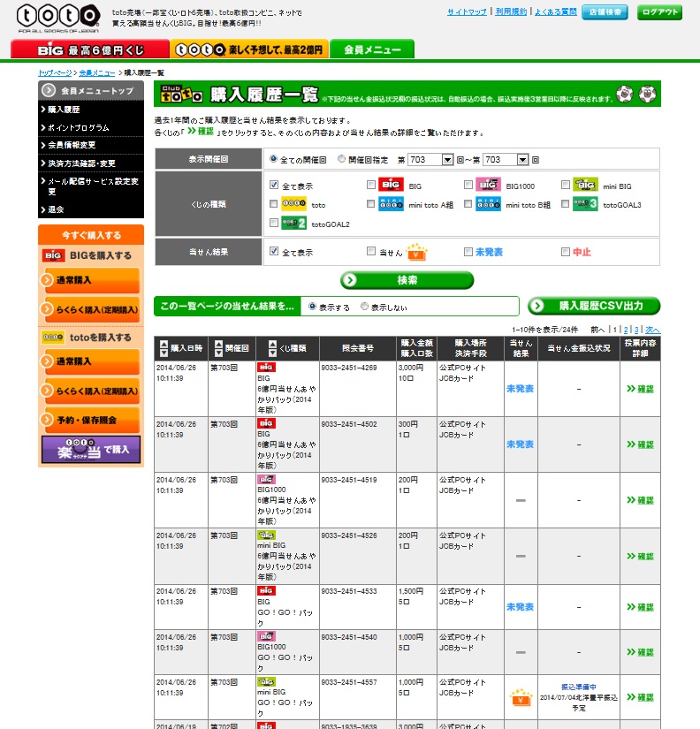Click the green 検索 button

point(407,280)
